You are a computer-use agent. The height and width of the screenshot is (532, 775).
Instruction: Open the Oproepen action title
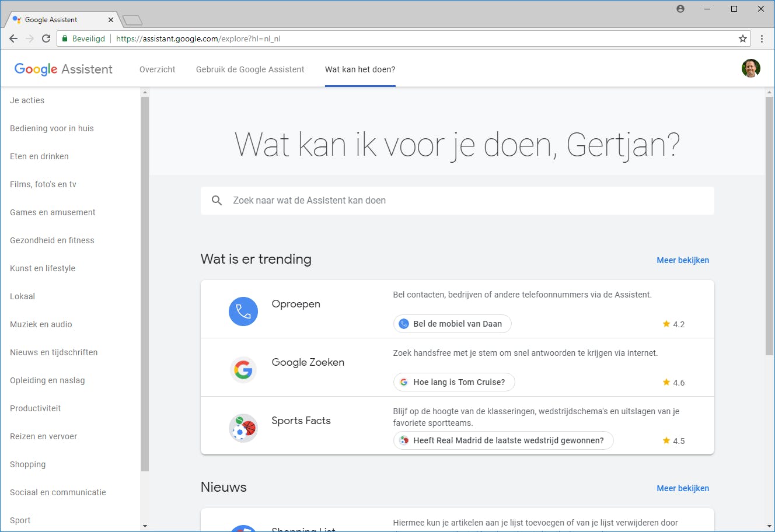click(296, 304)
